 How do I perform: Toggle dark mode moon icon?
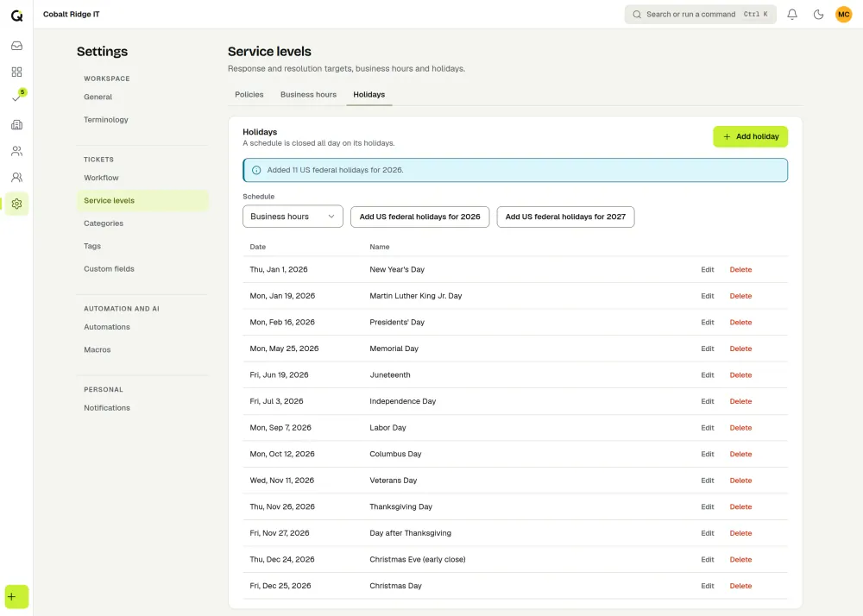click(x=818, y=15)
